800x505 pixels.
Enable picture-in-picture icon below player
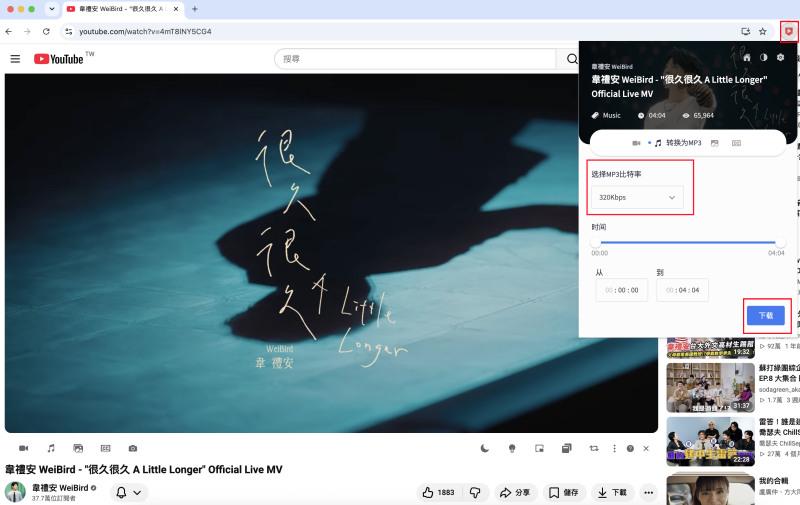(x=539, y=448)
